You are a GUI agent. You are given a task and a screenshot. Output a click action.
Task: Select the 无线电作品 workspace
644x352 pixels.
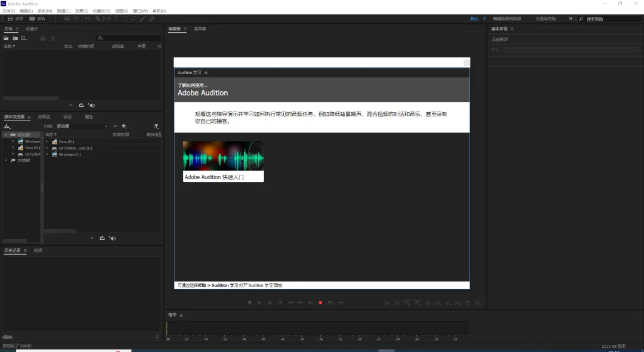point(546,19)
